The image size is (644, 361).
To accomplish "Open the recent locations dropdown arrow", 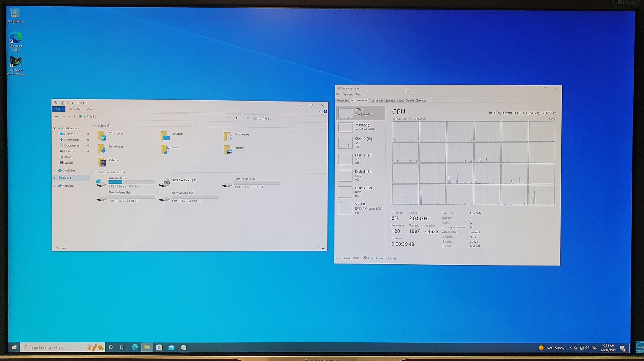I will [69, 116].
